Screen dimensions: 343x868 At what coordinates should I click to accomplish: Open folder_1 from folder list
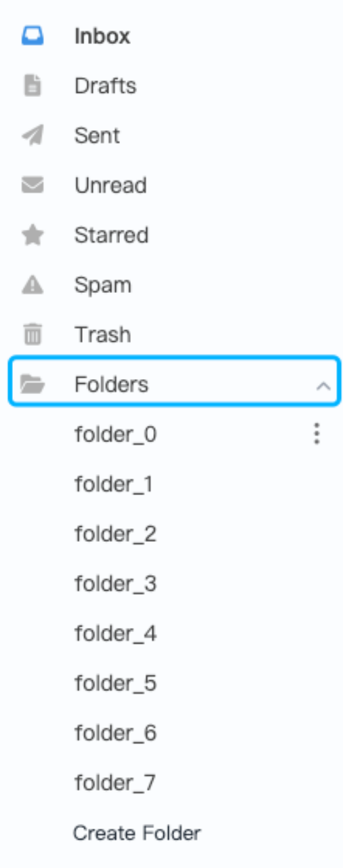(x=114, y=484)
